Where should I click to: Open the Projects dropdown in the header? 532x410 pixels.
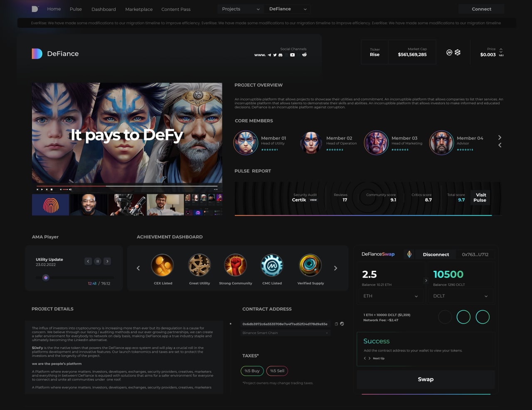coord(240,9)
